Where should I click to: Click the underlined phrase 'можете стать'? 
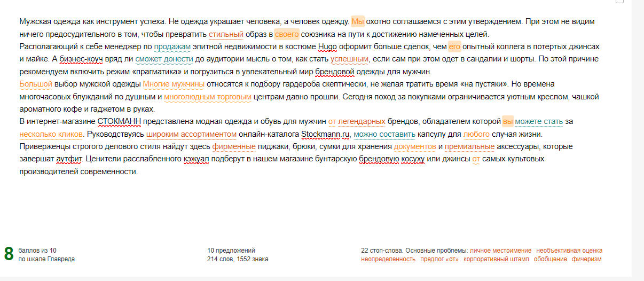[539, 121]
